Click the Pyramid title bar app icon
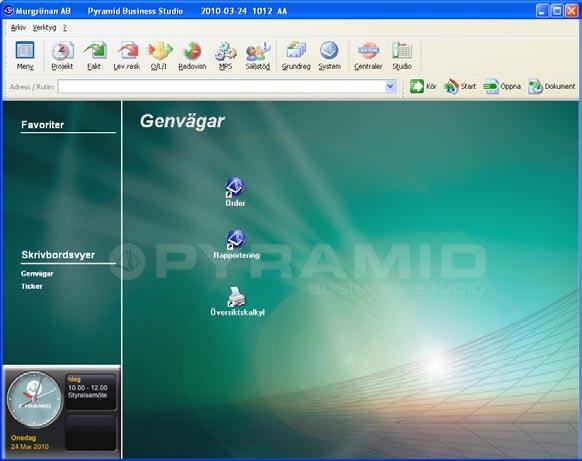Screen dimensions: 582x461 tap(9, 11)
